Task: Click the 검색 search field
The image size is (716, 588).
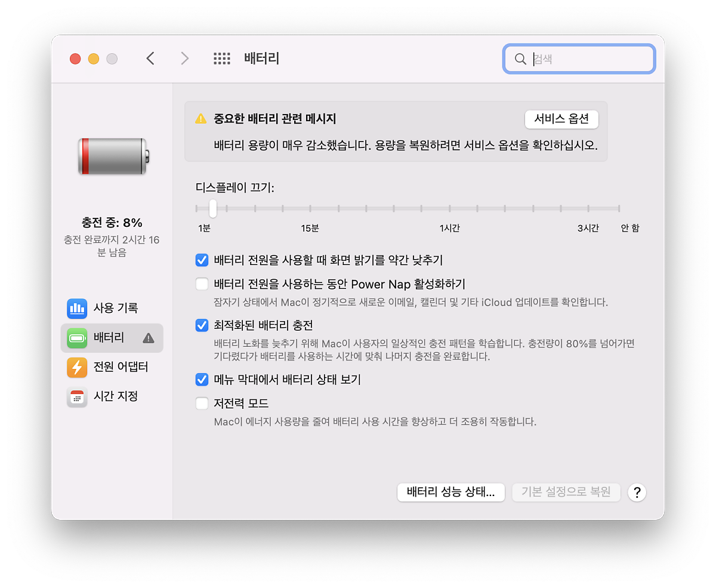Action: tap(579, 59)
